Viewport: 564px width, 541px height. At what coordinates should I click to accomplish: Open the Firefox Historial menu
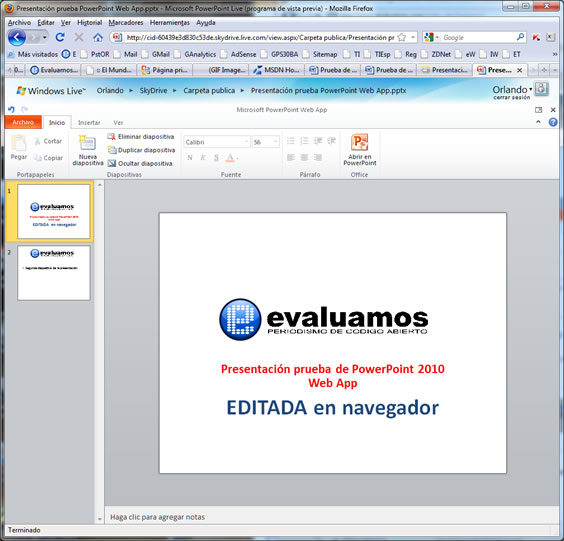[x=89, y=22]
